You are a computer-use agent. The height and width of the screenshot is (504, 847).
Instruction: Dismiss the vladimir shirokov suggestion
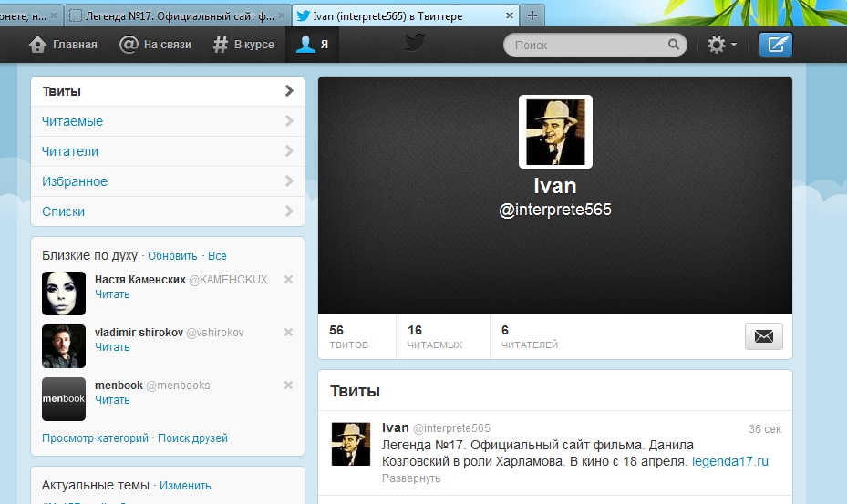pyautogui.click(x=288, y=333)
